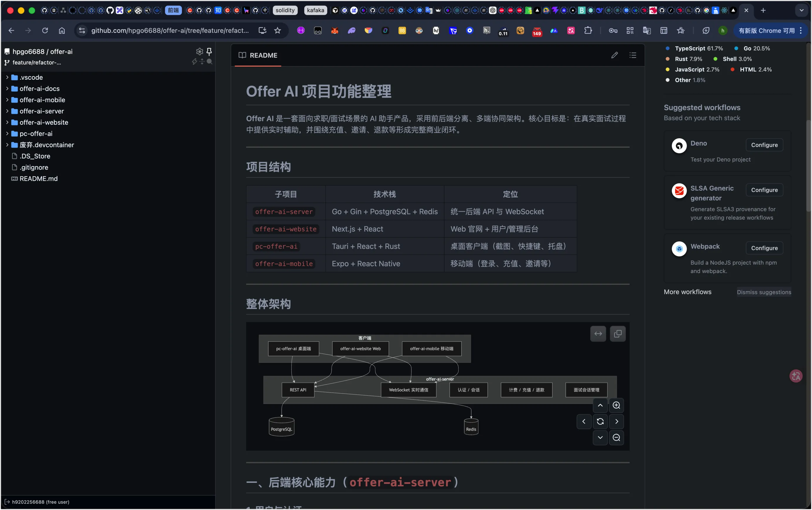Click the edit README pencil icon
Viewport: 812px width, 510px height.
point(614,55)
